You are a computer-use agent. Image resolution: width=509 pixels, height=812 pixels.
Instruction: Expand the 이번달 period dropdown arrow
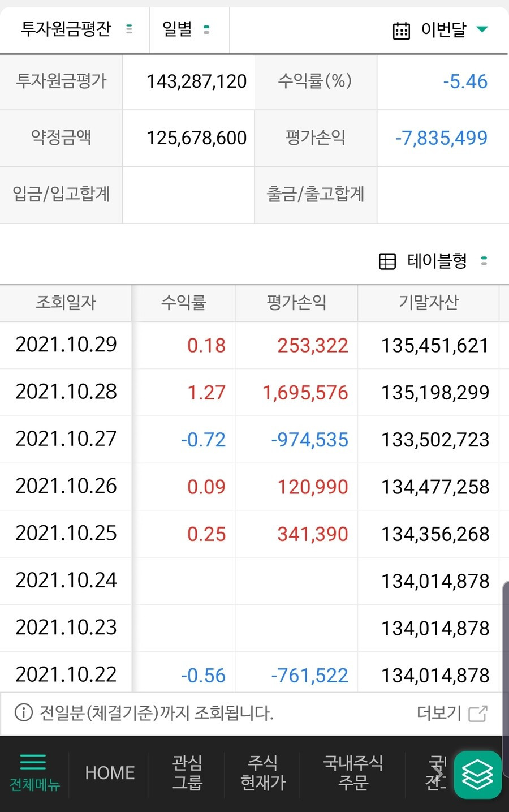[x=482, y=29]
